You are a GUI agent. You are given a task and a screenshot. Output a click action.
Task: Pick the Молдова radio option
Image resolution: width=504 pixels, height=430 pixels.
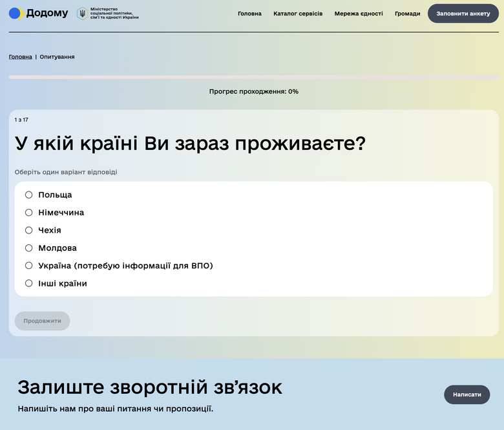(x=29, y=248)
